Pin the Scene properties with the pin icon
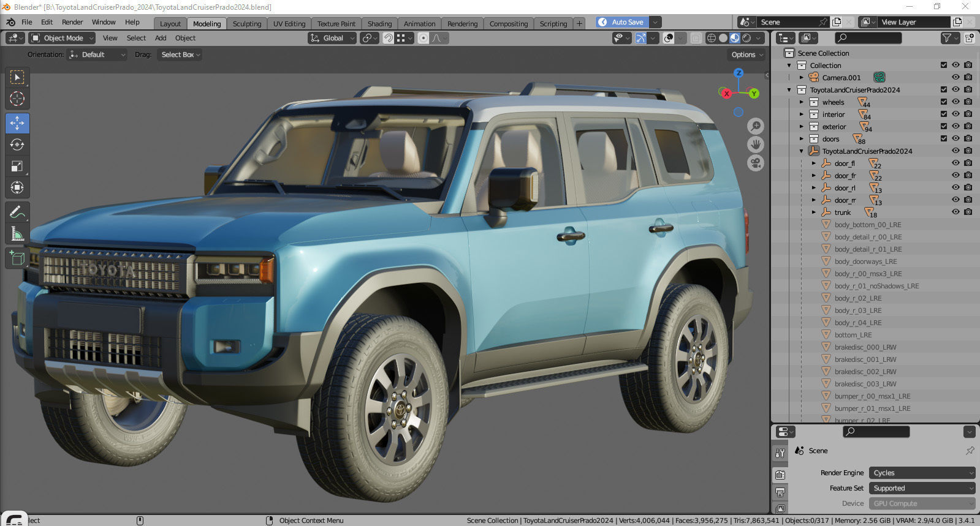Viewport: 980px width, 526px height. pos(970,451)
